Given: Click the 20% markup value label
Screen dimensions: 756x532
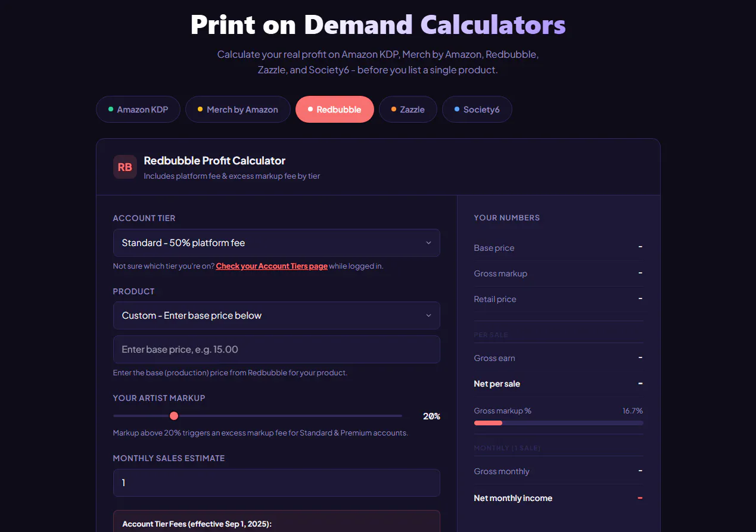Looking at the screenshot, I should (431, 416).
